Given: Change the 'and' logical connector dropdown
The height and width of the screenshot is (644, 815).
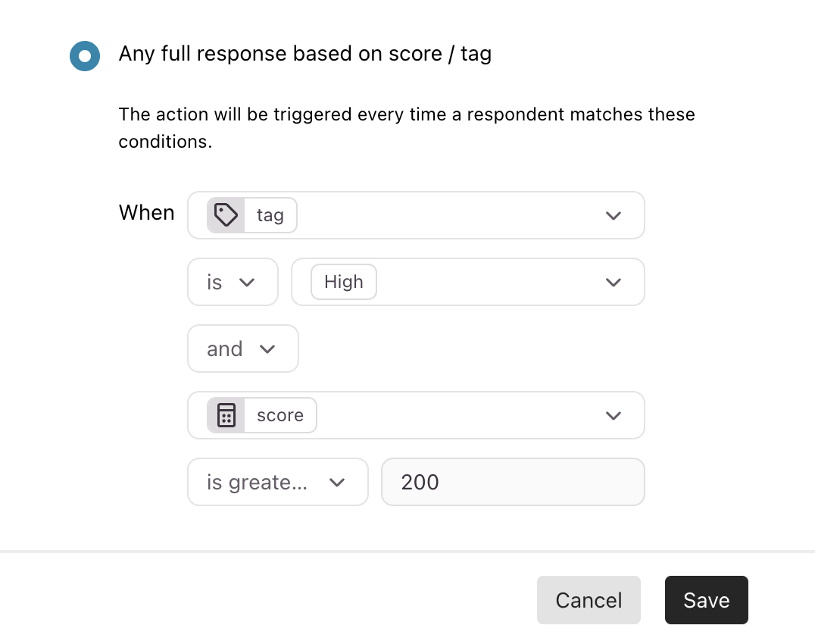Looking at the screenshot, I should click(242, 349).
